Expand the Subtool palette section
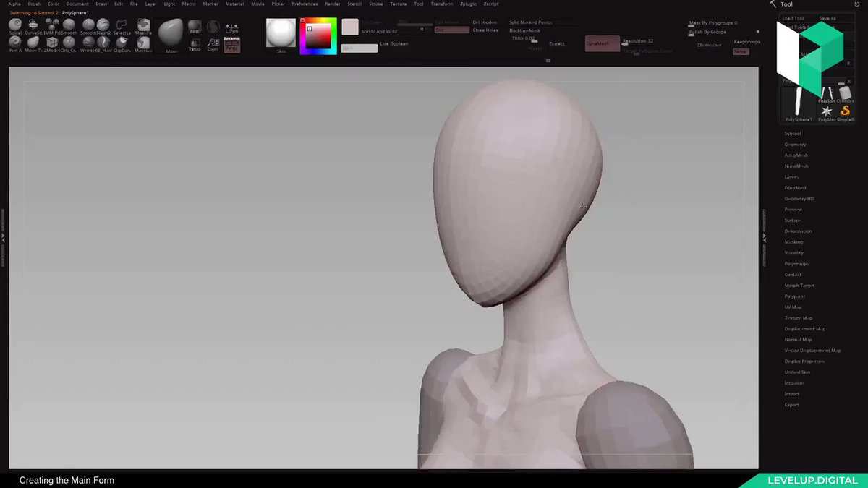Image resolution: width=868 pixels, height=488 pixels. 793,134
